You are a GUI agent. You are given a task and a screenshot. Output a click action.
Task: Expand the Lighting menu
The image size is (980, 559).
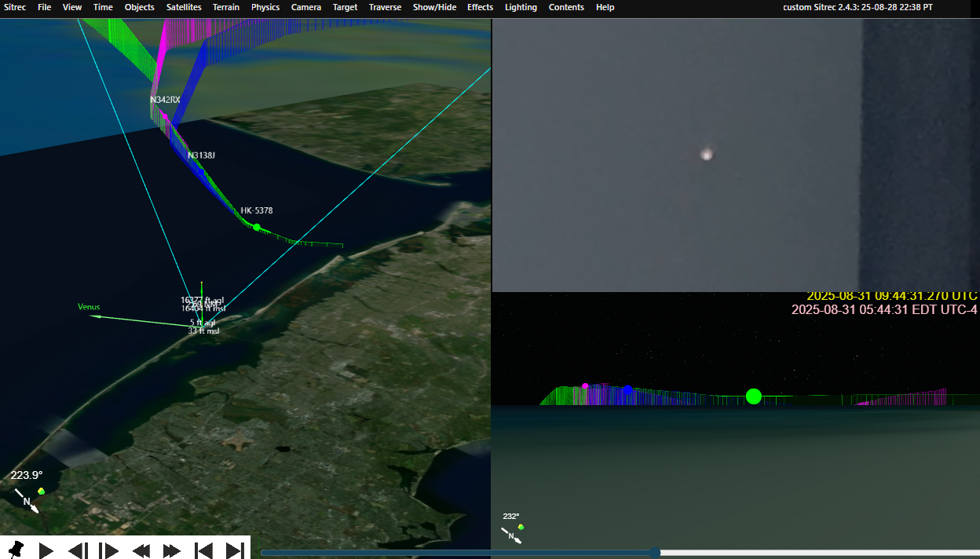[x=521, y=7]
